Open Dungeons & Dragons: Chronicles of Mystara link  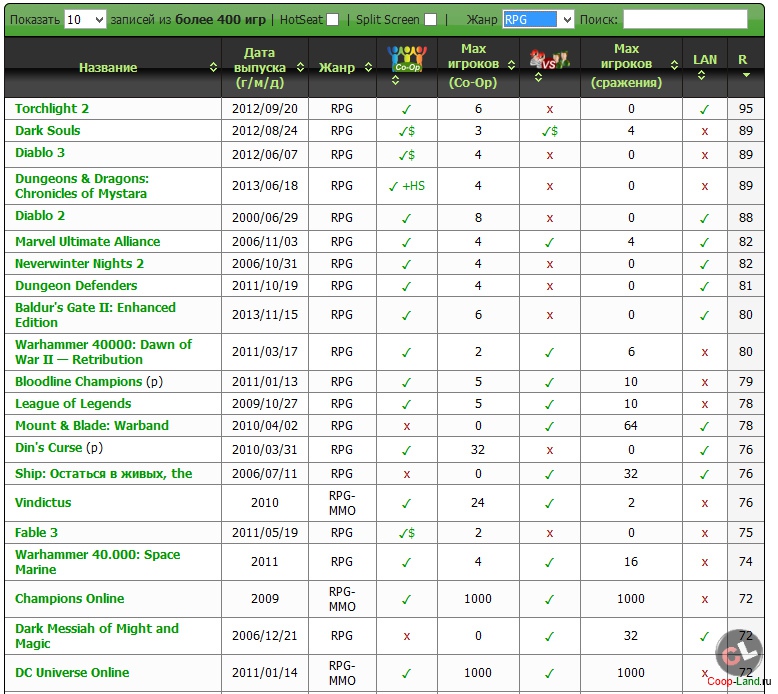pyautogui.click(x=82, y=186)
